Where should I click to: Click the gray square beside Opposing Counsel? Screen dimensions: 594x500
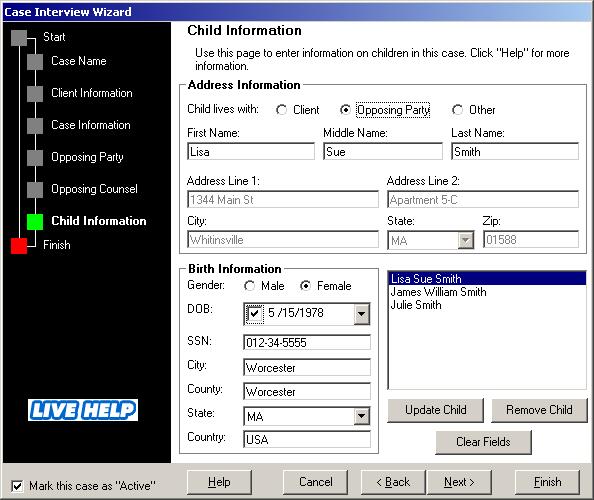click(35, 190)
